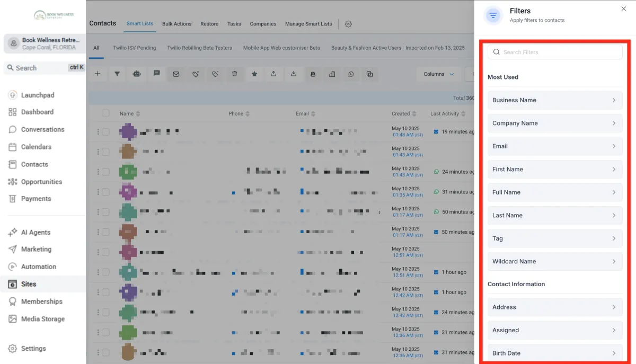Switch to the Smart Lists tab

(x=140, y=24)
